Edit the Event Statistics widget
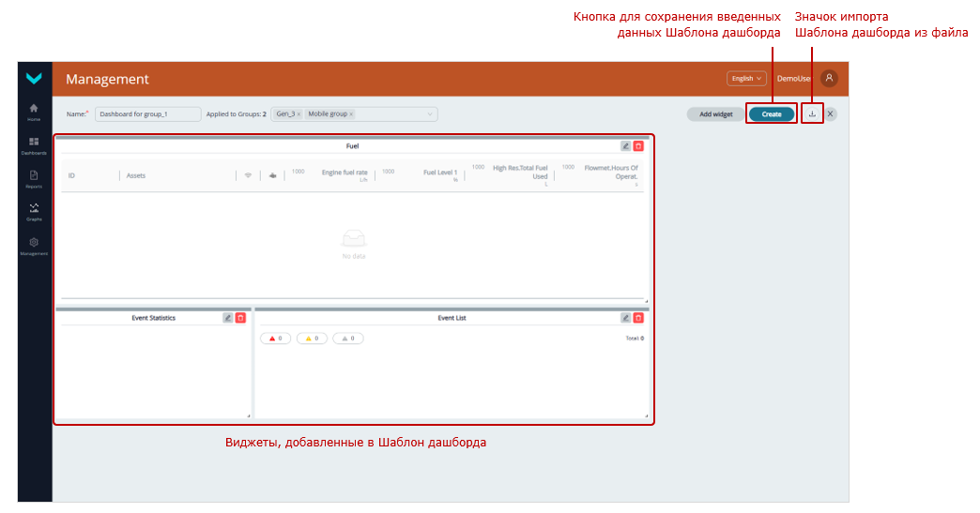The height and width of the screenshot is (513, 980). click(228, 318)
